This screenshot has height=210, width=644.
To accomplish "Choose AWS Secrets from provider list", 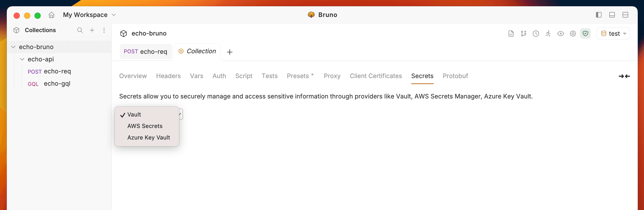I will coord(145,126).
